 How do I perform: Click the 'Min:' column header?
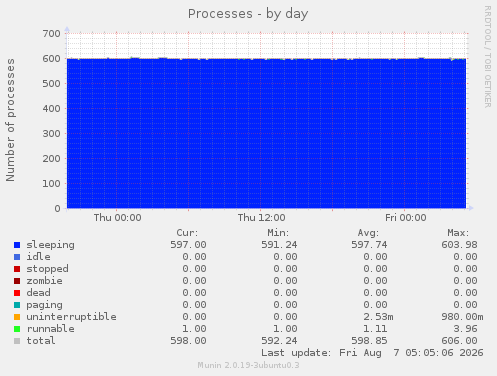click(278, 233)
